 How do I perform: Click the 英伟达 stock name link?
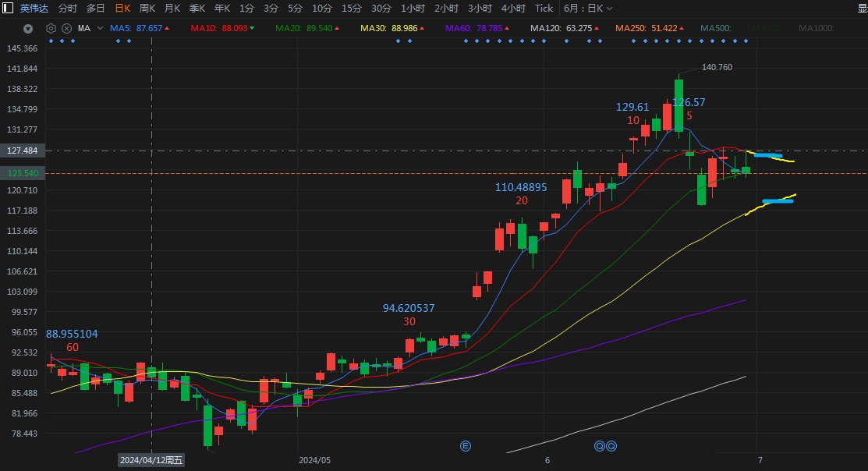click(x=34, y=9)
